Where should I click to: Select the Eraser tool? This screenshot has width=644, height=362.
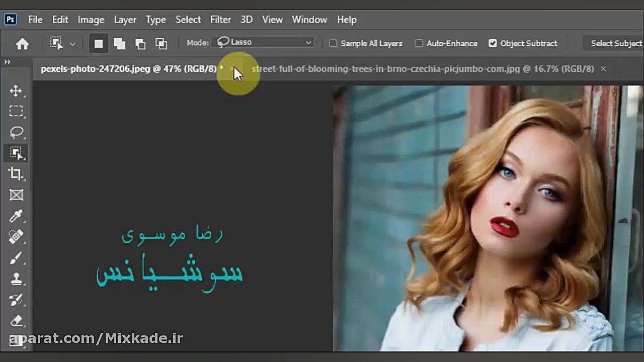(16, 321)
